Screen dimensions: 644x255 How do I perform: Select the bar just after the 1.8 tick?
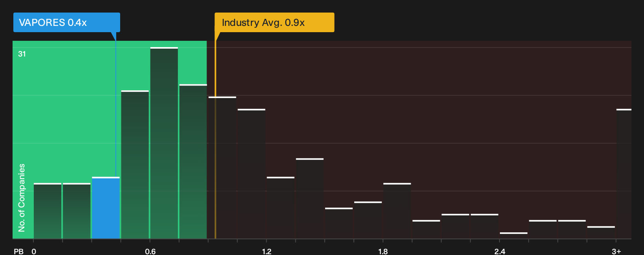(397, 211)
